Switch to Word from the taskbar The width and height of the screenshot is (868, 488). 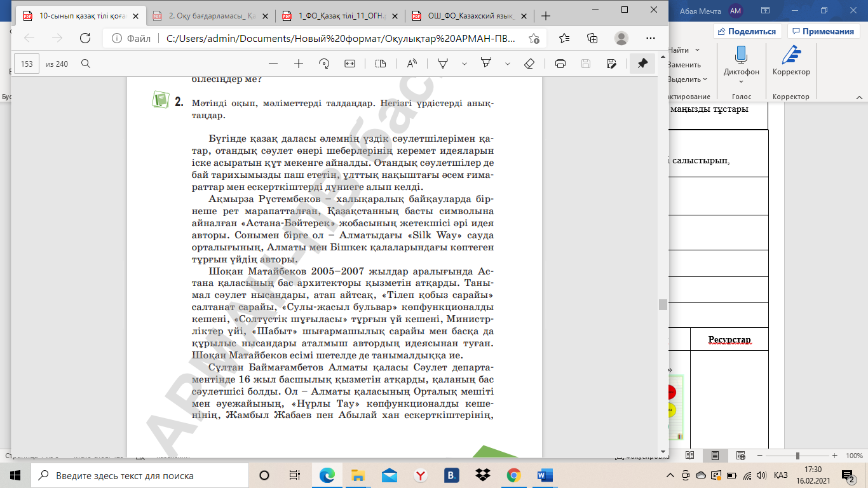tap(545, 475)
